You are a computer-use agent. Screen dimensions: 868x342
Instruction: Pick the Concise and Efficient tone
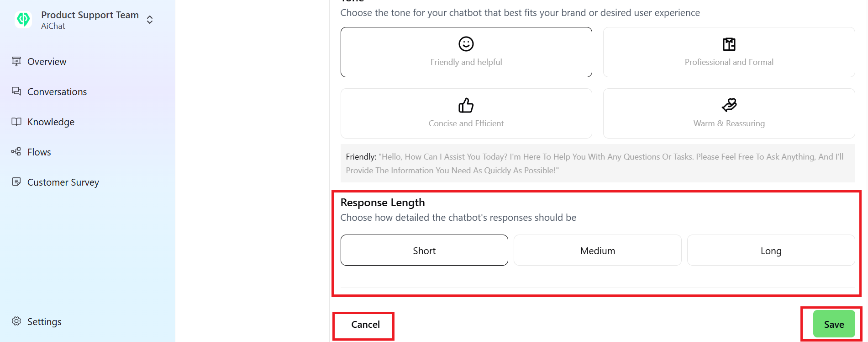[x=466, y=113]
